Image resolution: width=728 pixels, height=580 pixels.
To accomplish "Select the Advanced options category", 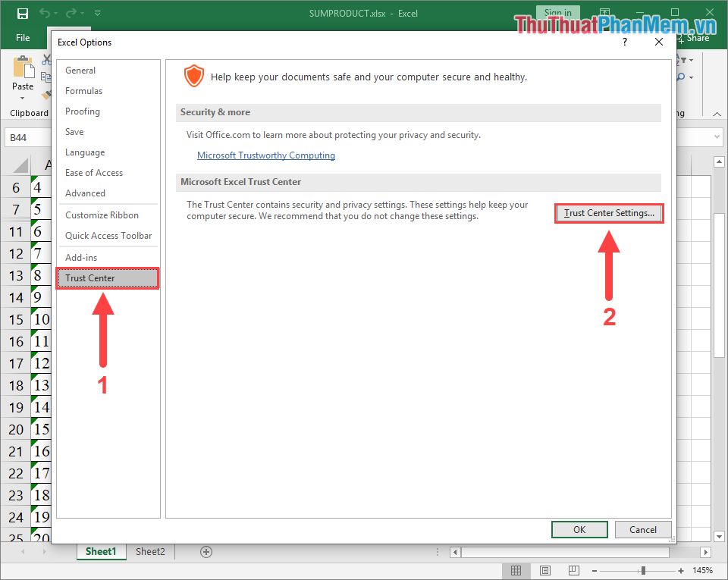I will pos(108,193).
